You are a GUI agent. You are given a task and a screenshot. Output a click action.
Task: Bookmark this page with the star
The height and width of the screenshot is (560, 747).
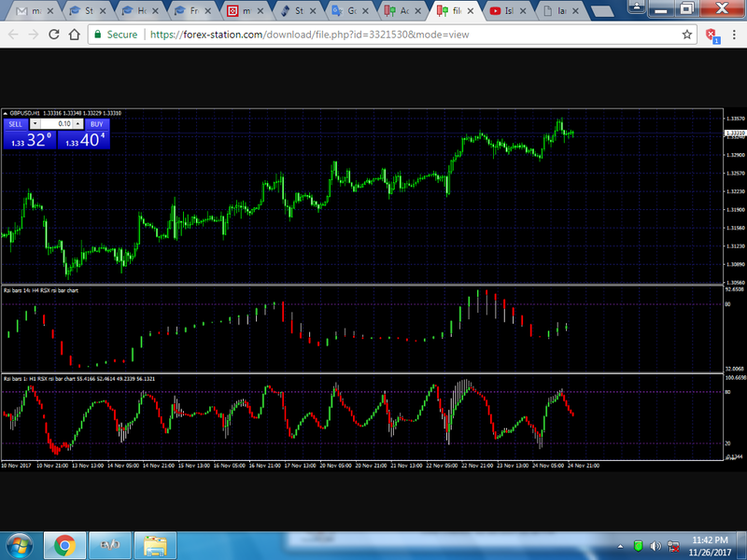click(686, 35)
